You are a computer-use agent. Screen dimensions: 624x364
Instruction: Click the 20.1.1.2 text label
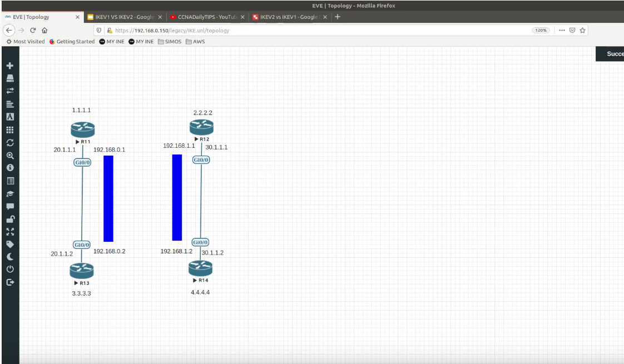click(62, 254)
